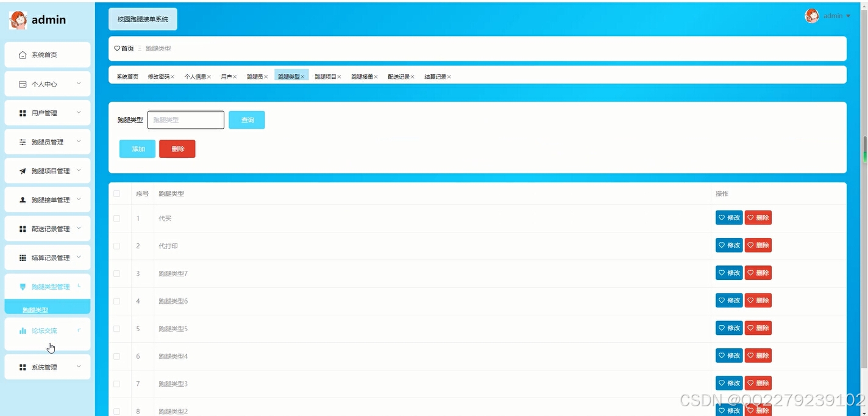The height and width of the screenshot is (416, 868).
Task: Check the checkbox for 跑腿类型7 row
Action: tap(117, 273)
